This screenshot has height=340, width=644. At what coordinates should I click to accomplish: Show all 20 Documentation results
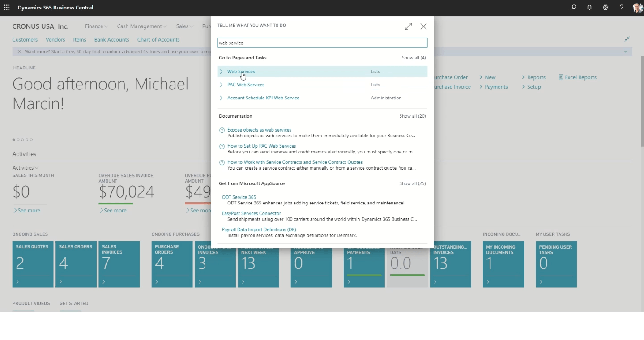tap(413, 116)
